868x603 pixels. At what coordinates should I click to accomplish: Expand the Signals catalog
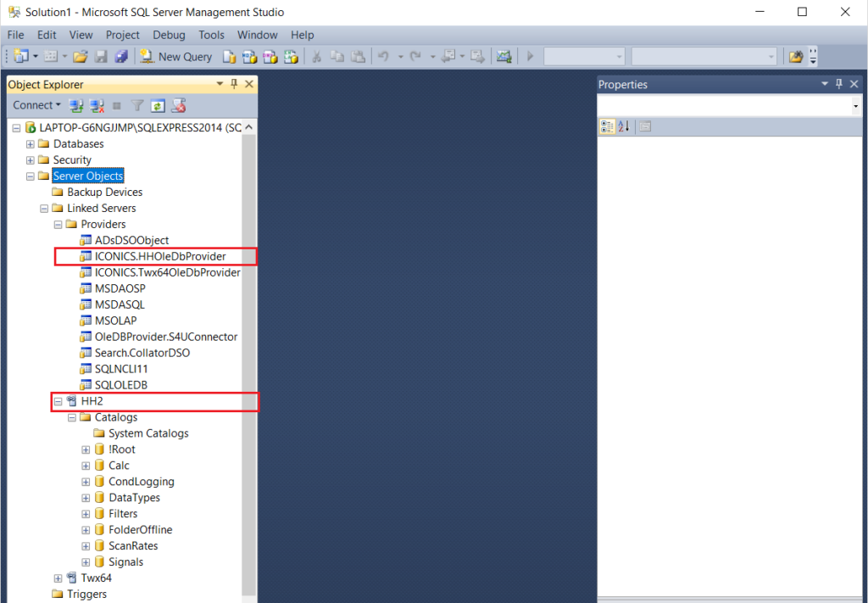[x=86, y=562]
